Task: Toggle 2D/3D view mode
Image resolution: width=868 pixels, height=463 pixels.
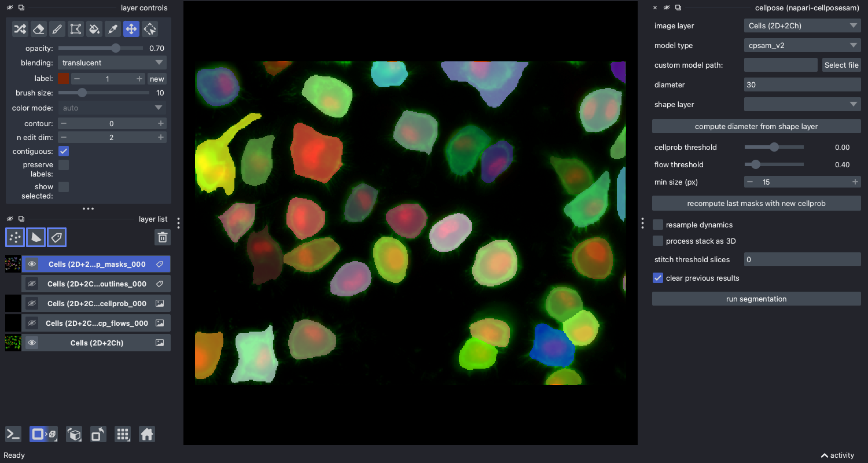Action: (43, 434)
